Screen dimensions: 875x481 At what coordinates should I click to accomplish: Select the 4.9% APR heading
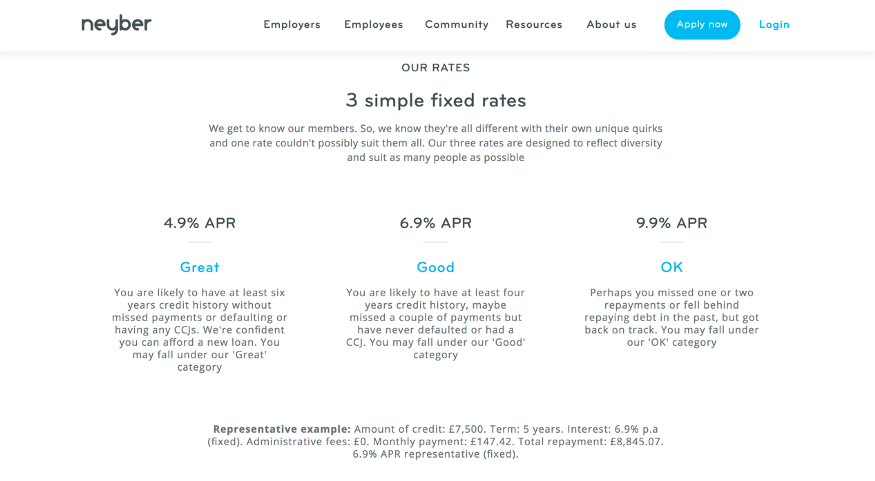[200, 223]
